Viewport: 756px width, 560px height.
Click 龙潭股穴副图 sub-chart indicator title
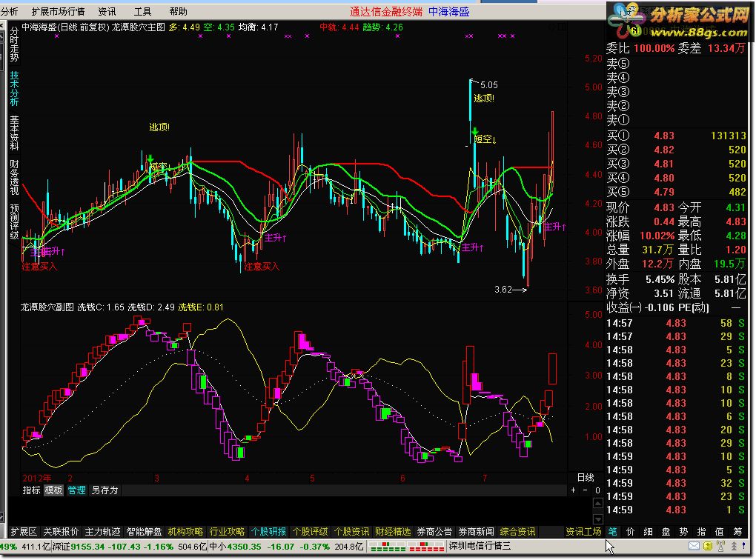tap(47, 307)
